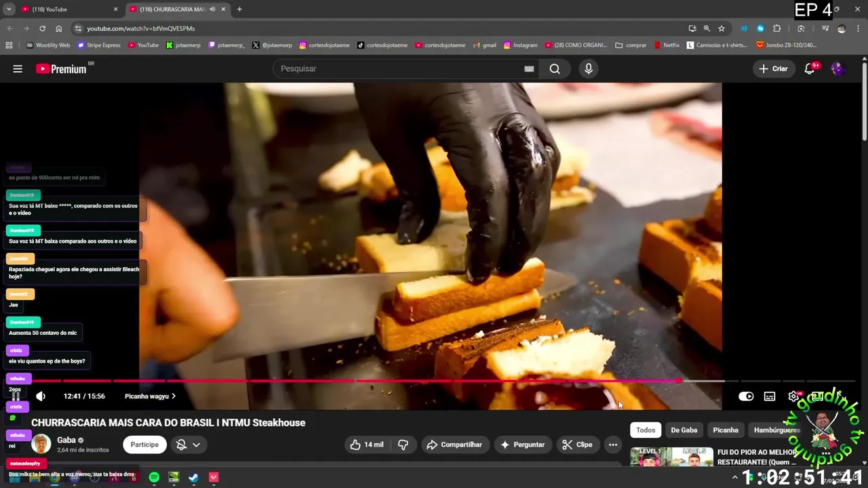The width and height of the screenshot is (868, 488).
Task: Click the Perguntar ask button
Action: 522,445
